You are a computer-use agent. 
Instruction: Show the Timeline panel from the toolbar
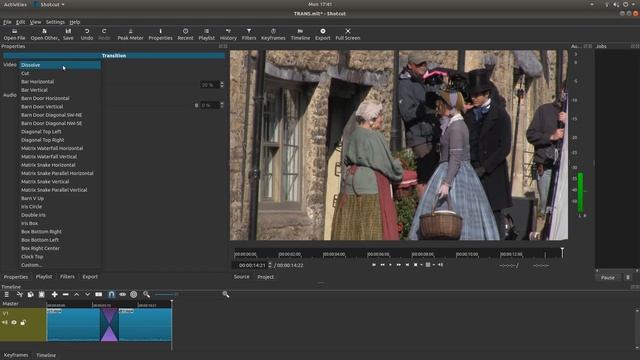tap(300, 34)
